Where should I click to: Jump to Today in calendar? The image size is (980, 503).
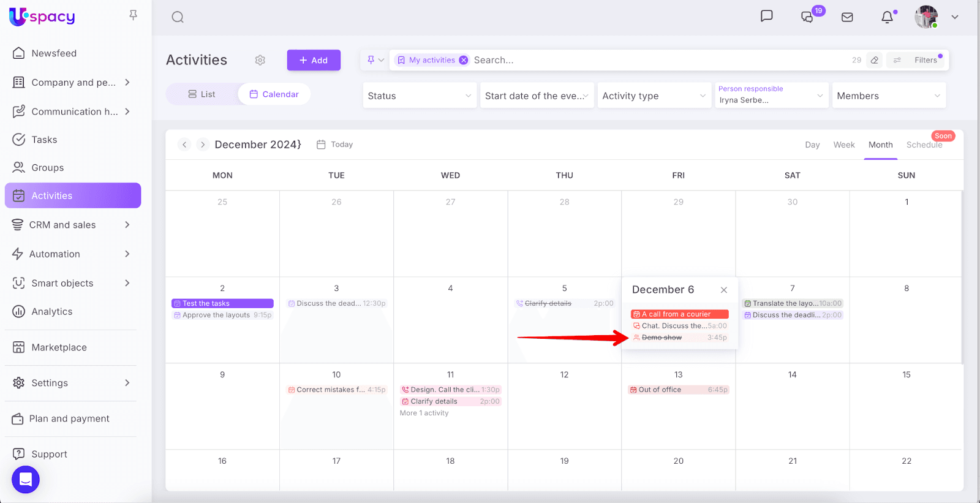pyautogui.click(x=335, y=145)
